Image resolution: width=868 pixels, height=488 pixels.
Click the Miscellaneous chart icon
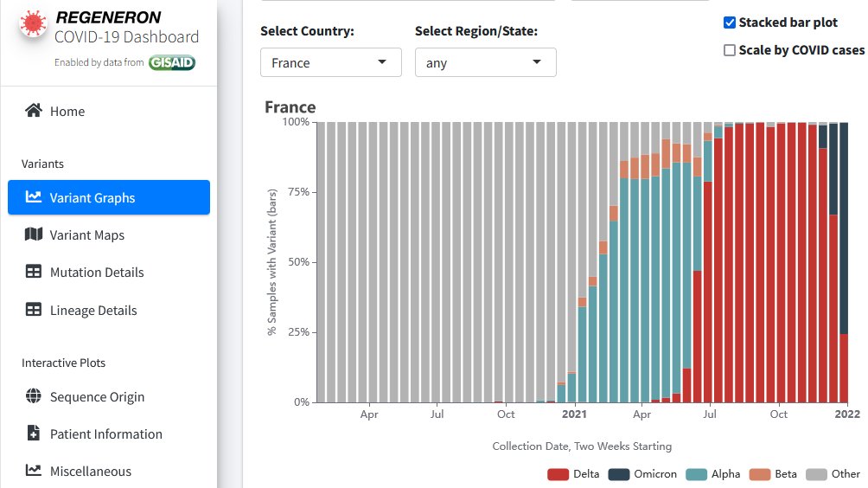coord(34,471)
